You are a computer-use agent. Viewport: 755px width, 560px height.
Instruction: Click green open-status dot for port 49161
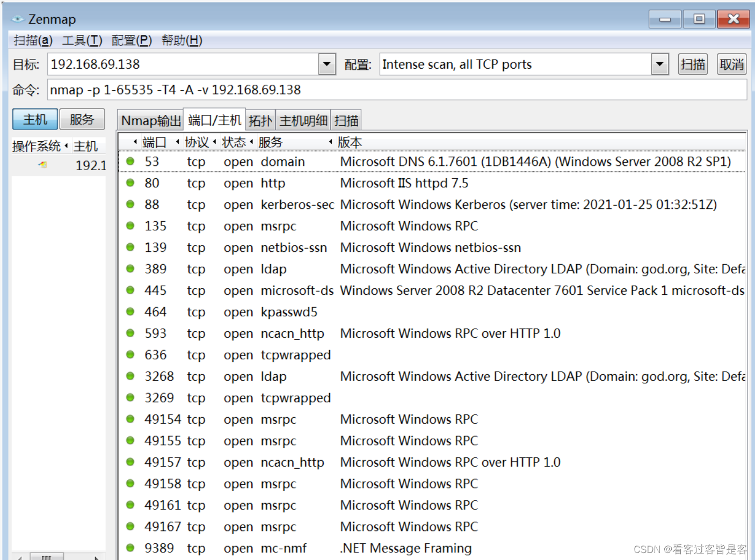130,505
